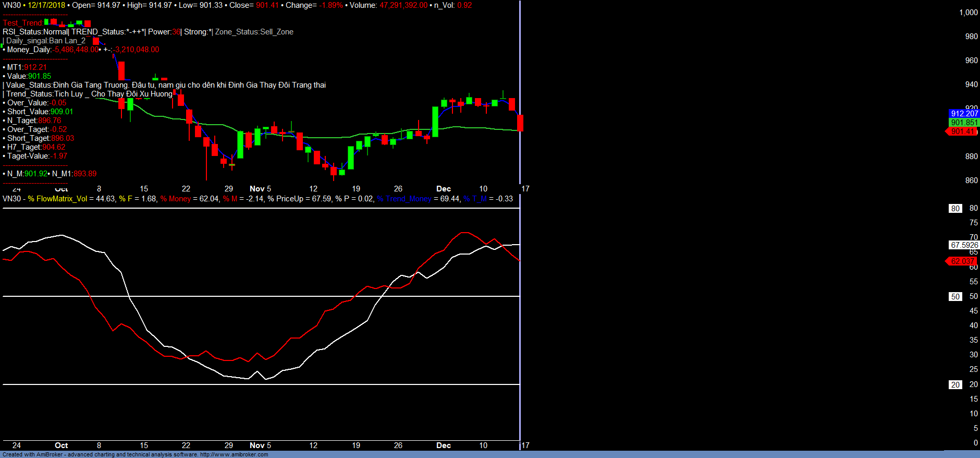Screen dimensions: 980x458
Task: Click the 12/17/2018 date in the header
Action: [46, 5]
